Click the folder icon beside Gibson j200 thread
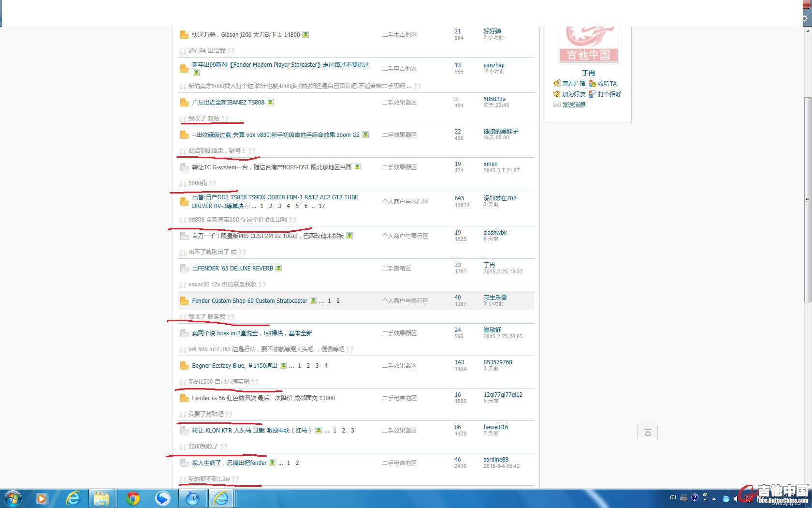Screen dimensions: 812x508 [184, 35]
